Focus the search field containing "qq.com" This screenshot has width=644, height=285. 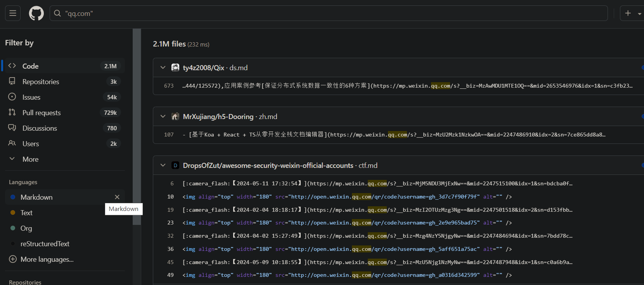pyautogui.click(x=329, y=13)
